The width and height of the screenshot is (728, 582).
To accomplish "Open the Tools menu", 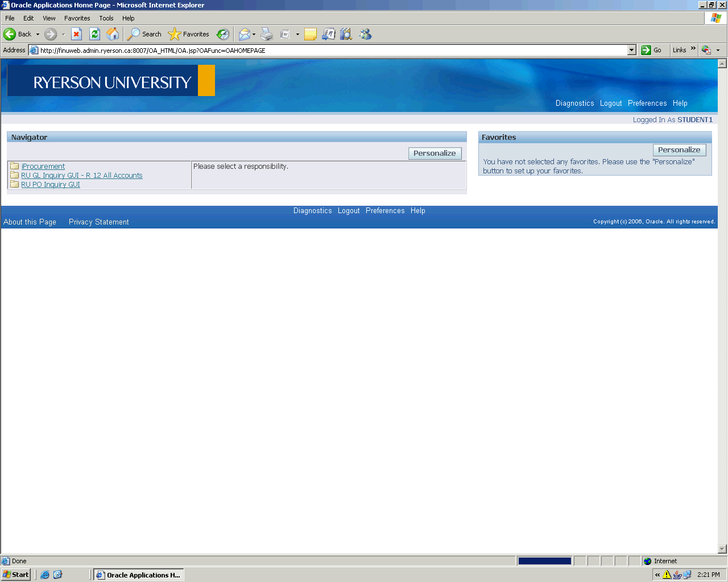I will [106, 18].
